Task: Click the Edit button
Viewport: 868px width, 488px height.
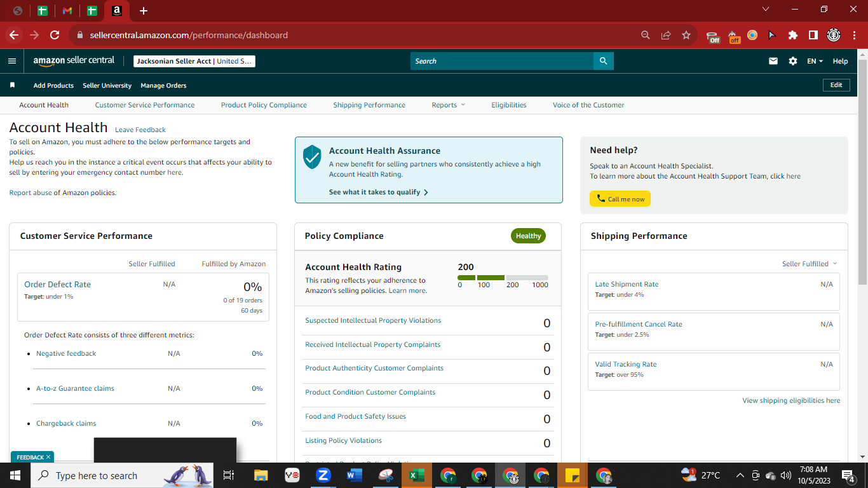Action: [836, 85]
